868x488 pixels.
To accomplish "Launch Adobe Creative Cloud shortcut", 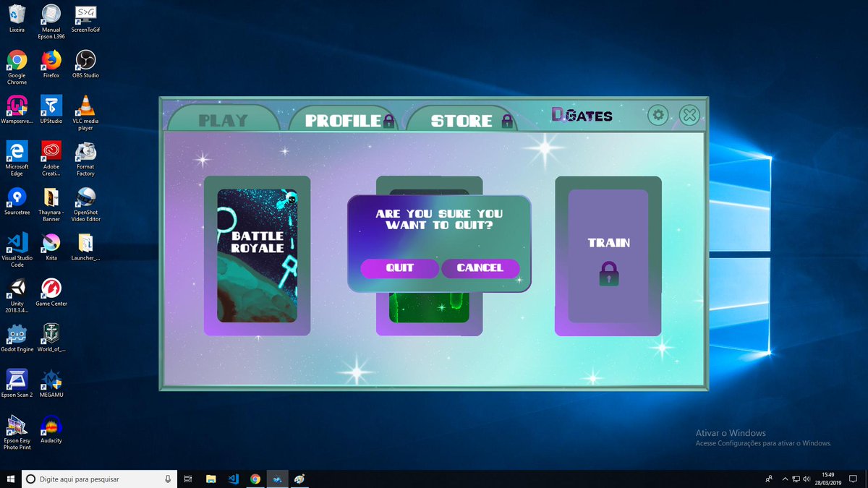I will pos(51,159).
